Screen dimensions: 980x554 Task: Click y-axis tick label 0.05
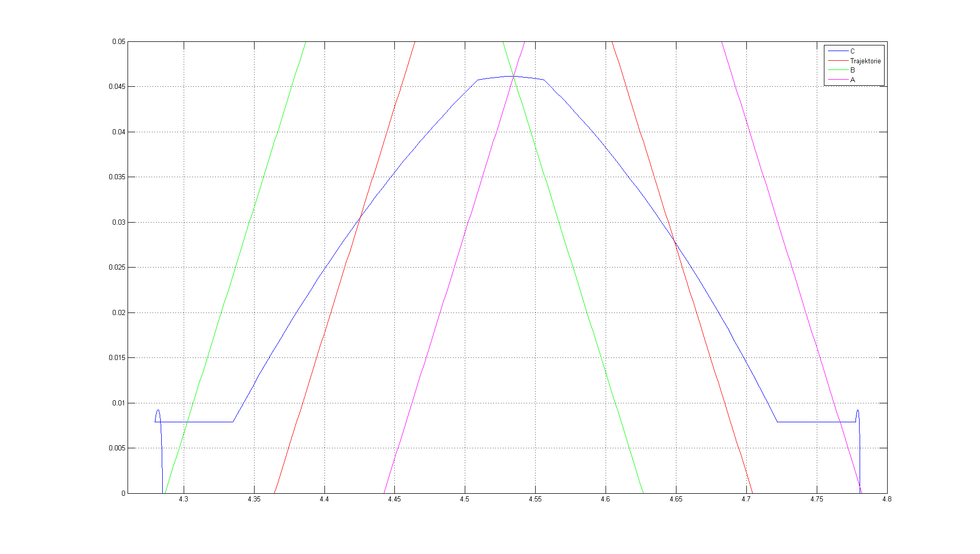[118, 42]
